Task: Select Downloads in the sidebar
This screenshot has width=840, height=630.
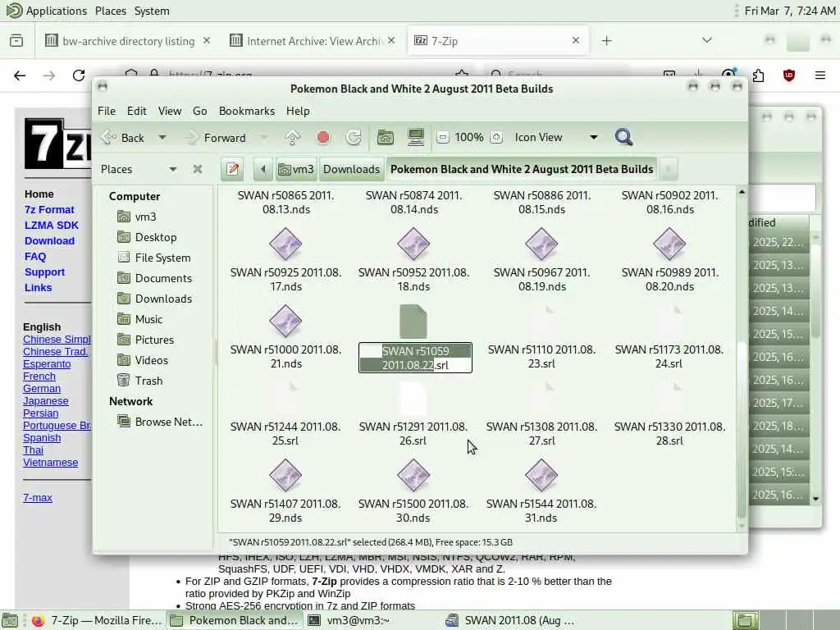Action: tap(163, 299)
